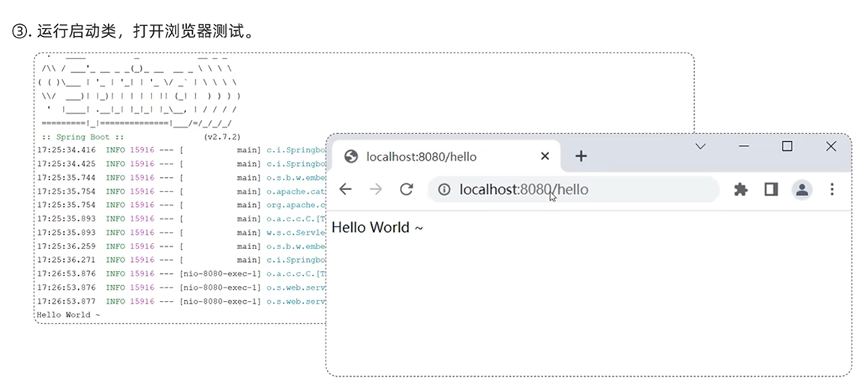Open the site information icon in address bar

click(x=444, y=189)
